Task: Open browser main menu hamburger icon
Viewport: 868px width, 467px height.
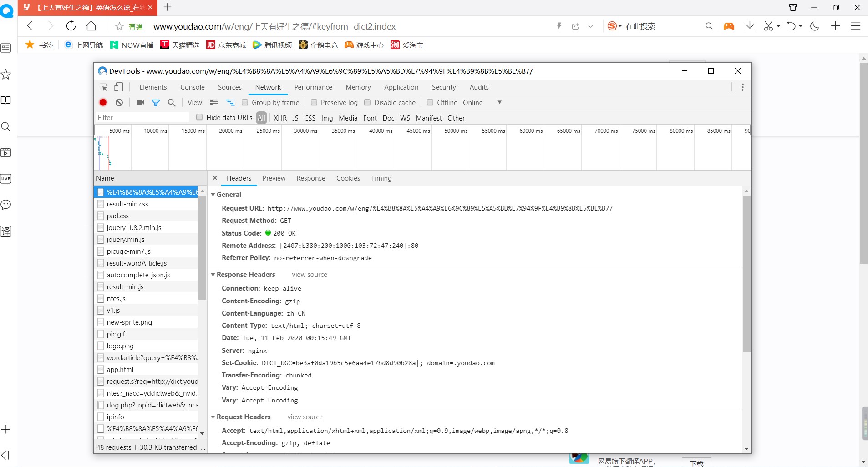Action: [x=856, y=26]
